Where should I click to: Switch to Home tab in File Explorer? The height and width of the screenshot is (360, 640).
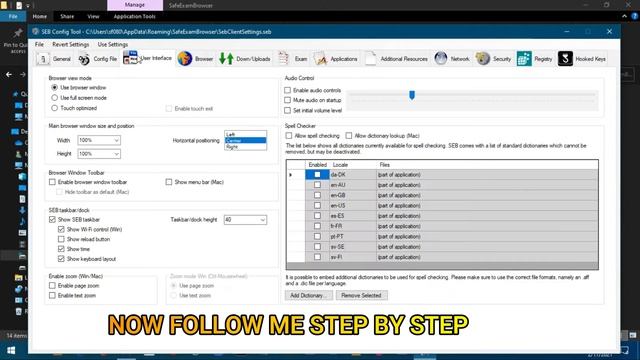coord(40,16)
